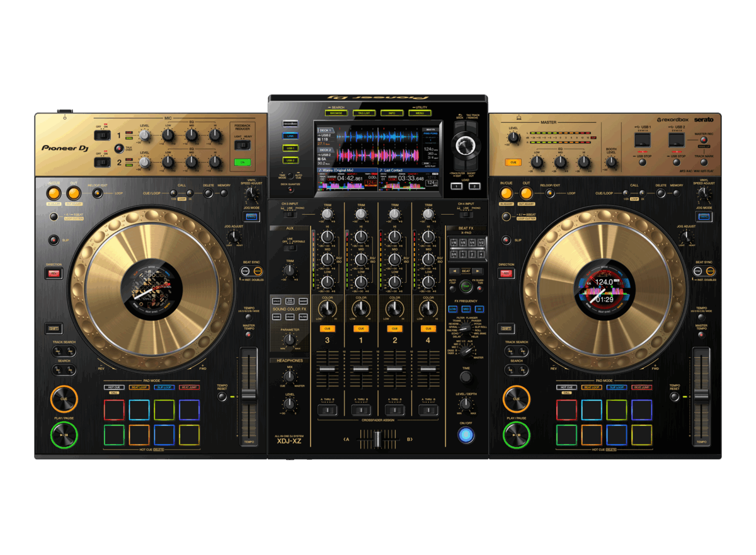Tap the green TAP button in Beat FX

466,286
